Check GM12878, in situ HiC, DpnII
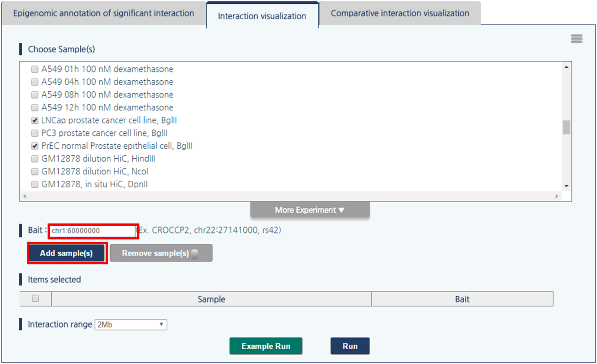Screen dimensions: 597x364 click(35, 184)
